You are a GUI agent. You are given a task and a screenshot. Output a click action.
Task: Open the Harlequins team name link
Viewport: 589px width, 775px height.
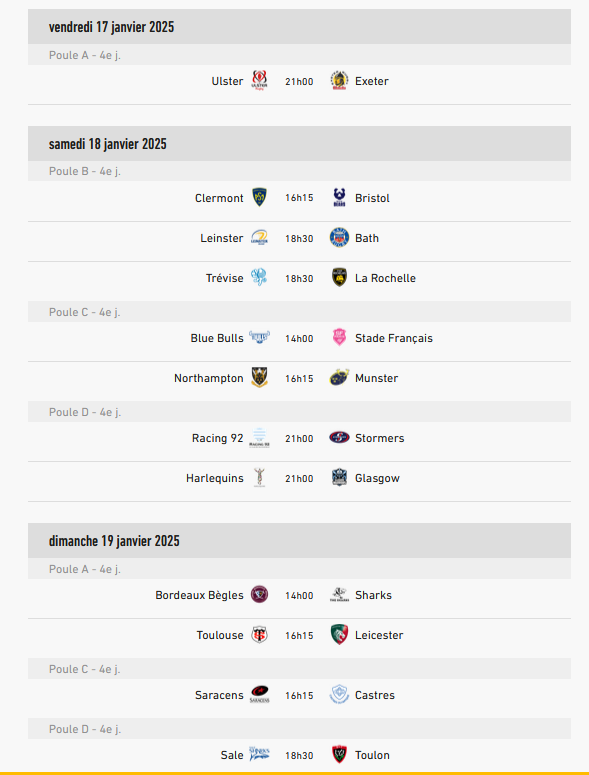tap(214, 478)
